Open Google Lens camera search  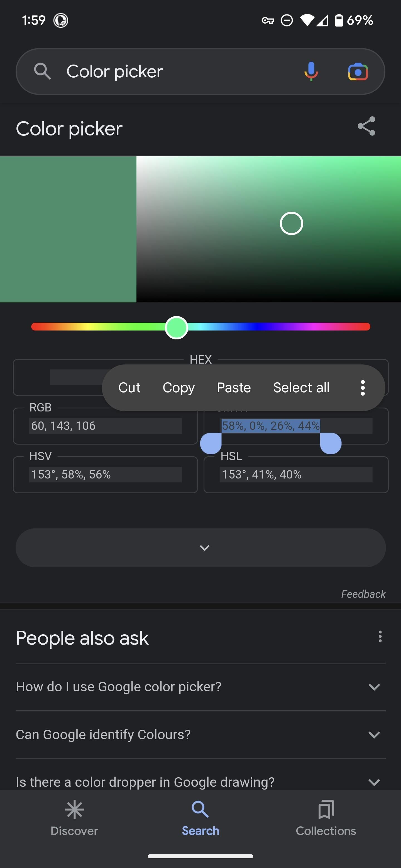click(x=358, y=71)
